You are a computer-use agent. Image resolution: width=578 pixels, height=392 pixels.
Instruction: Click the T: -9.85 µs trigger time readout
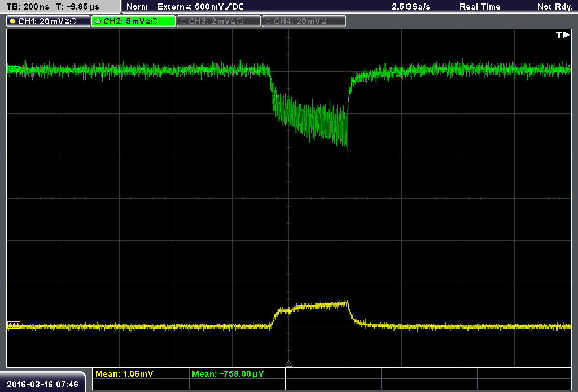pos(78,7)
